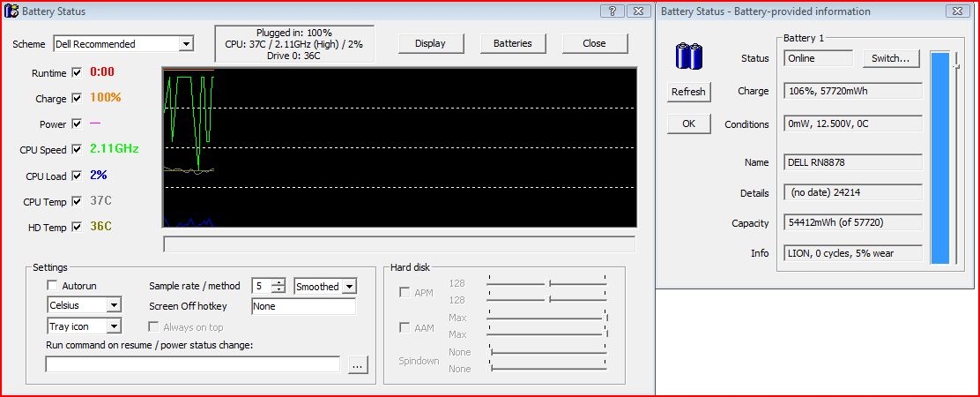Screen dimensions: 980x397
Task: Click the sample rate stepper arrows
Action: 278,287
